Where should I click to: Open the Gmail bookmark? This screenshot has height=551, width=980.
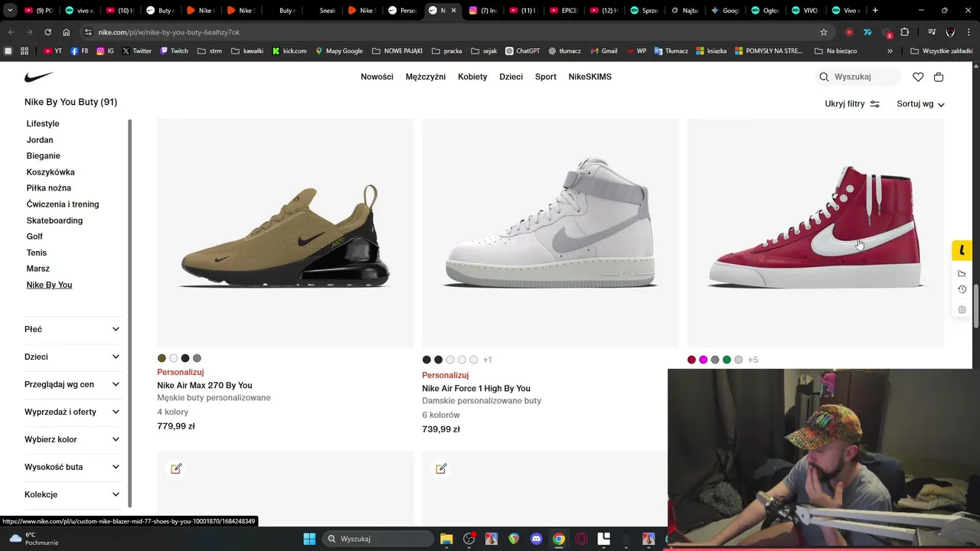[x=603, y=51]
